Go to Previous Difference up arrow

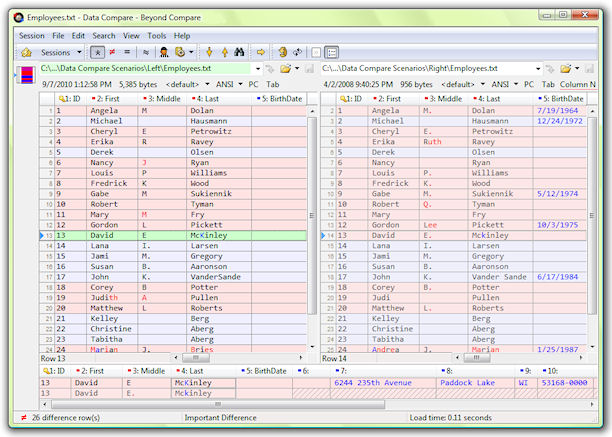pos(225,52)
